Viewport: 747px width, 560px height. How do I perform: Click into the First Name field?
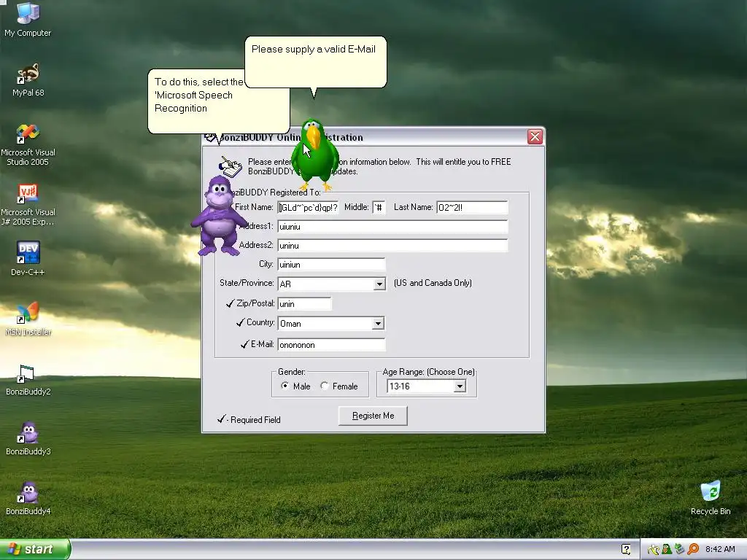click(309, 208)
